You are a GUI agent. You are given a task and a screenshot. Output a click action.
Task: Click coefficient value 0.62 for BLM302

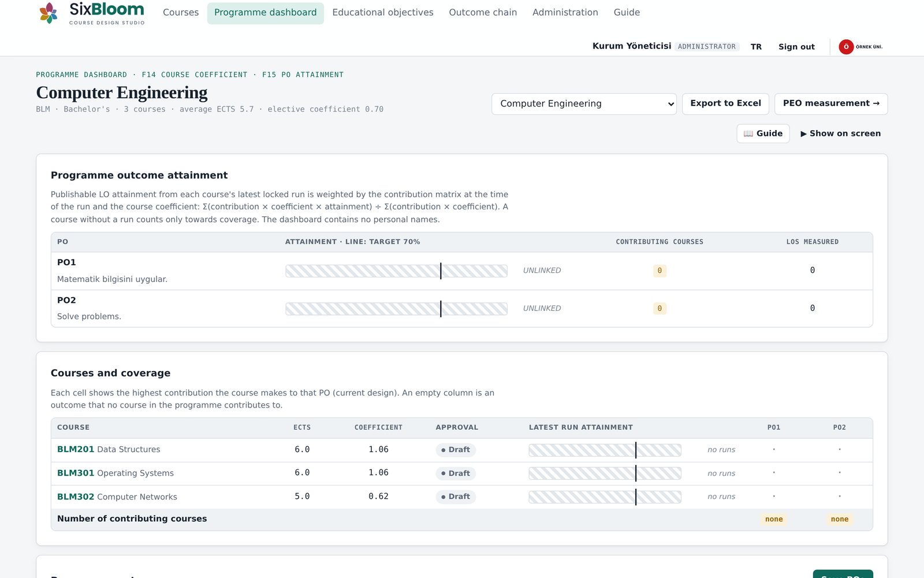tap(378, 497)
